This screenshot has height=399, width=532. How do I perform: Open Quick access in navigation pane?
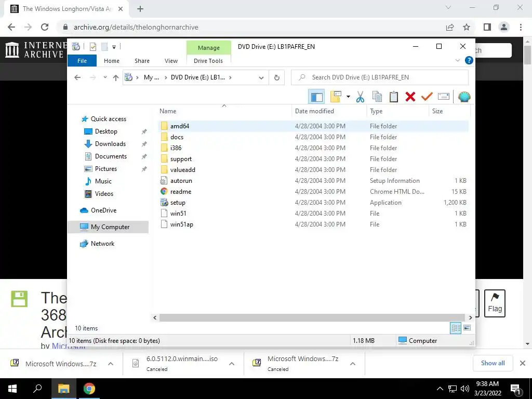point(108,119)
